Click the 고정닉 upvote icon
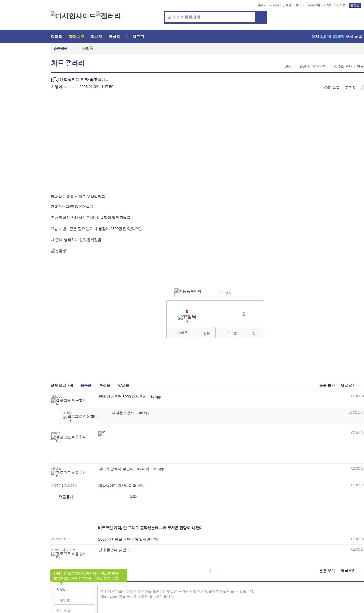Screen dimensions: 364x613 pyautogui.click(x=187, y=317)
